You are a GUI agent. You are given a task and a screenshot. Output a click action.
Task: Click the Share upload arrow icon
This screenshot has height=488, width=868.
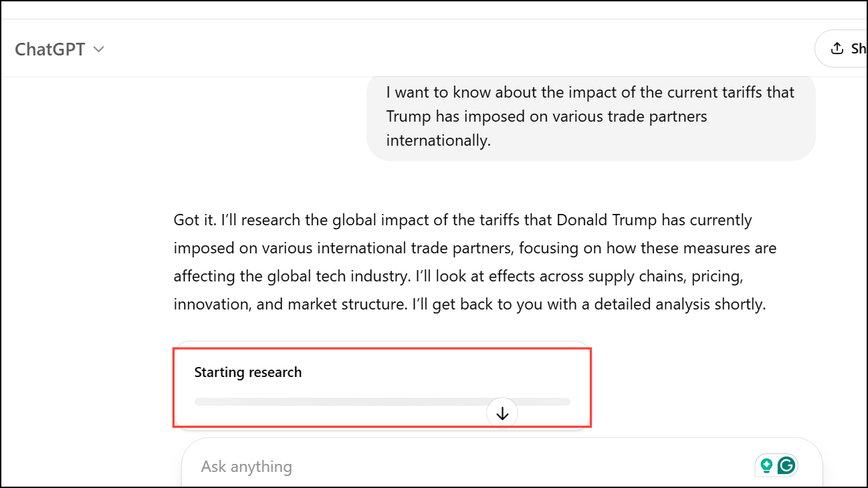click(837, 48)
